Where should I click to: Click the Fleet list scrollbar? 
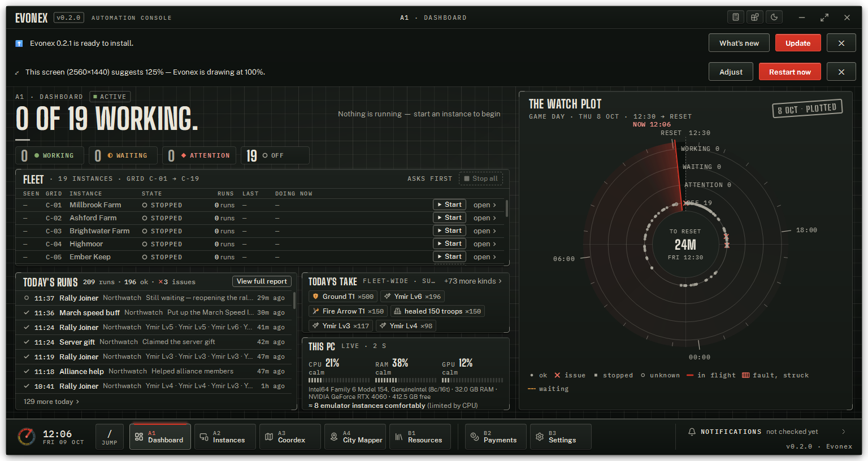click(506, 208)
